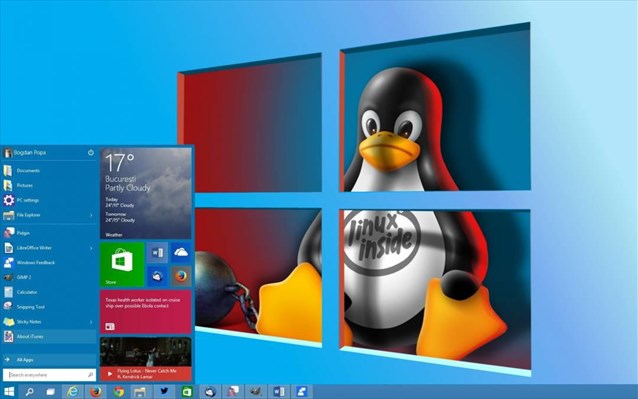Click the magnifier icon in Search everywhere box
The image size is (638, 399).
[90, 375]
